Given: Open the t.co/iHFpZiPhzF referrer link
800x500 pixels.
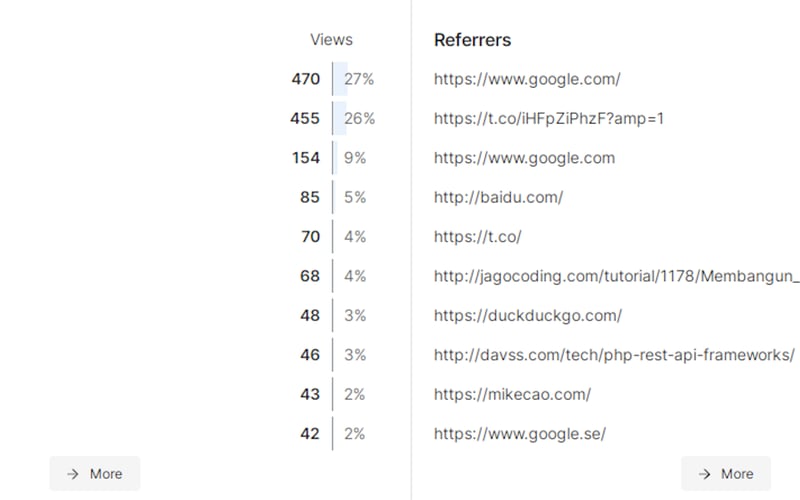Looking at the screenshot, I should pyautogui.click(x=549, y=118).
